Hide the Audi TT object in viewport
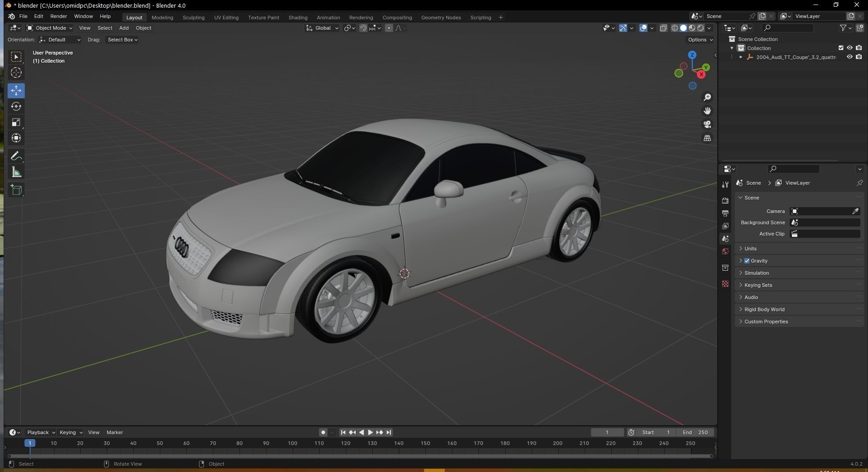 850,57
